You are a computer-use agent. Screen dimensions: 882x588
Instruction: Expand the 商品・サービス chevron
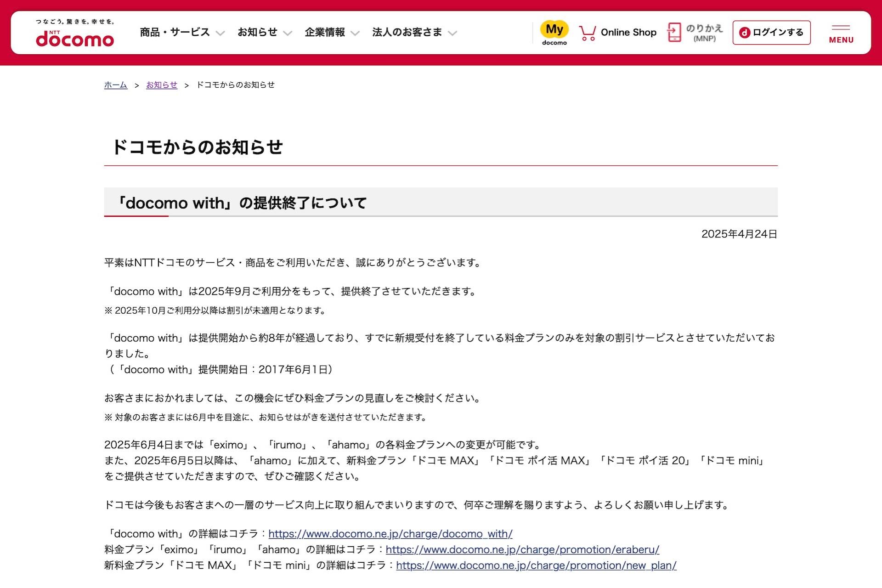click(220, 33)
